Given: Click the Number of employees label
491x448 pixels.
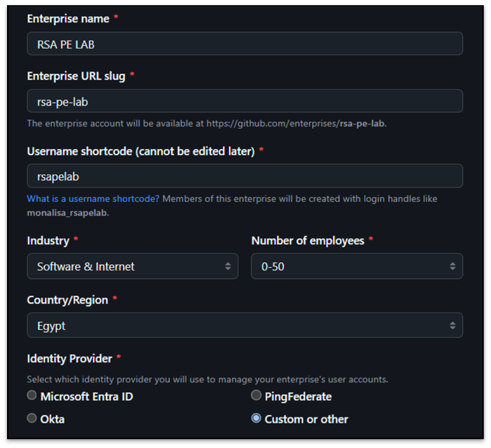Looking at the screenshot, I should pos(308,241).
